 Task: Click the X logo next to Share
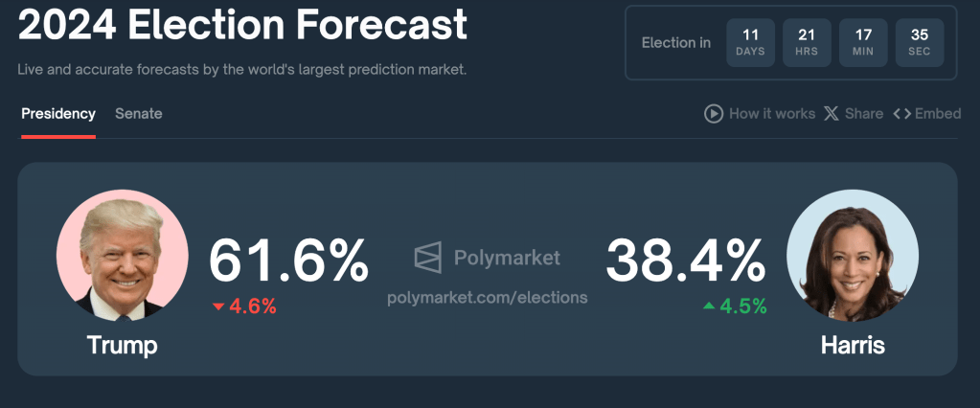pos(831,114)
